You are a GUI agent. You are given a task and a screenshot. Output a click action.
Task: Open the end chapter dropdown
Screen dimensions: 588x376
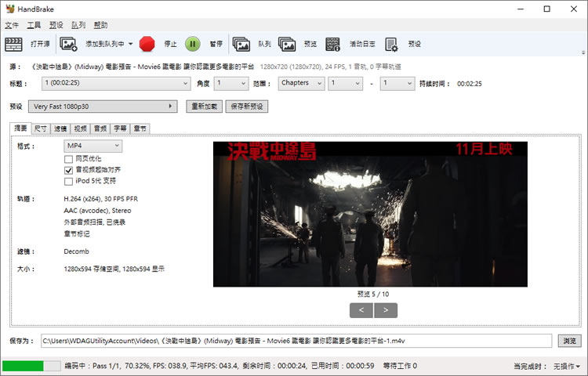(397, 84)
